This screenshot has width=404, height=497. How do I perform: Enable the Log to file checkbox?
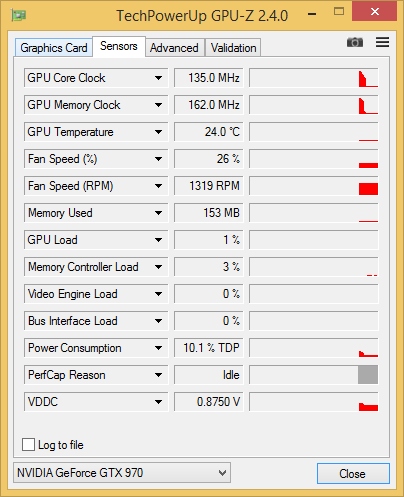point(28,445)
